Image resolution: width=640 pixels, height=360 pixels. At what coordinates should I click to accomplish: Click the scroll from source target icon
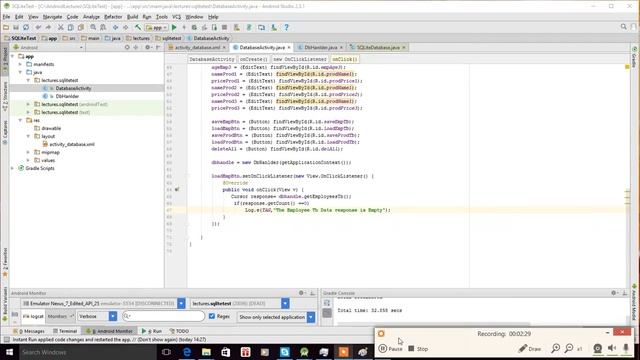[x=127, y=47]
